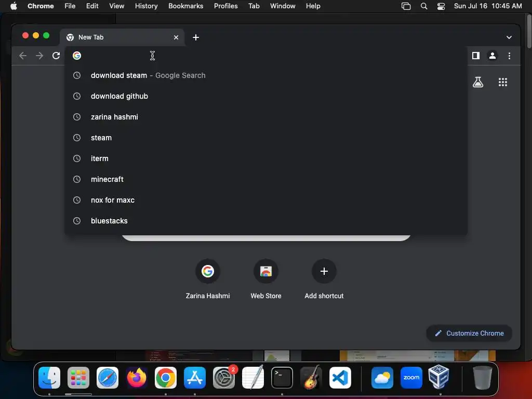Launch Safari from the Dock
Image resolution: width=532 pixels, height=399 pixels.
click(x=108, y=378)
